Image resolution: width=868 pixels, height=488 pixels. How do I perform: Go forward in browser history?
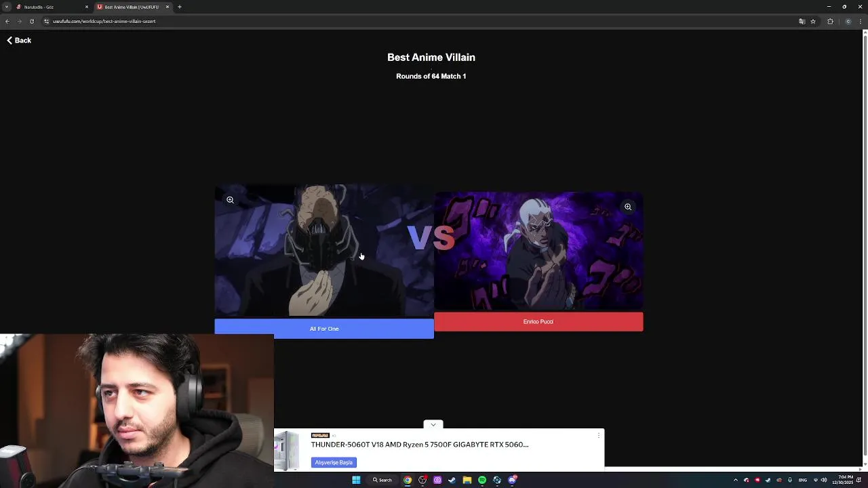pos(19,21)
